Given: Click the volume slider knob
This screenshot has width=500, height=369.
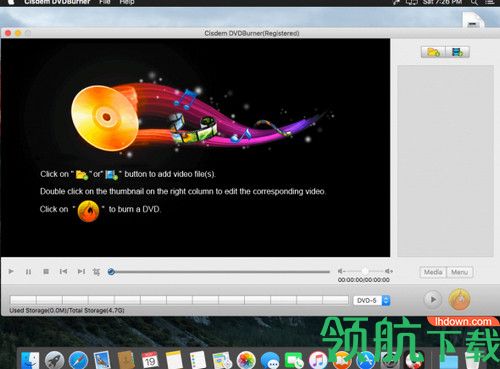Looking at the screenshot, I should pyautogui.click(x=365, y=271).
